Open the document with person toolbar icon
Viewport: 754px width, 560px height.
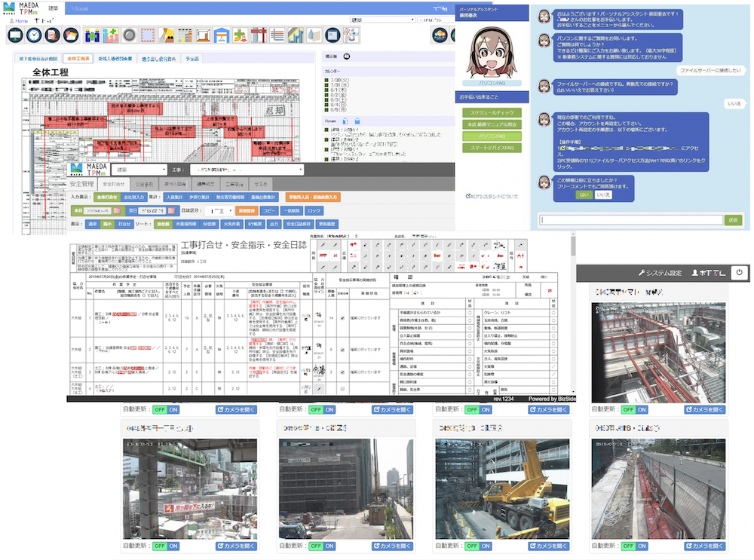(53, 35)
